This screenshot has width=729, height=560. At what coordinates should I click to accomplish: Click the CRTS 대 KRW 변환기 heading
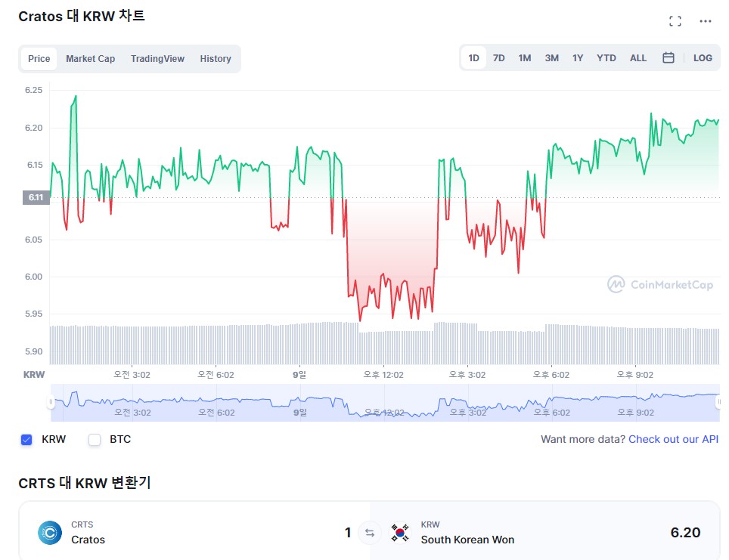85,483
